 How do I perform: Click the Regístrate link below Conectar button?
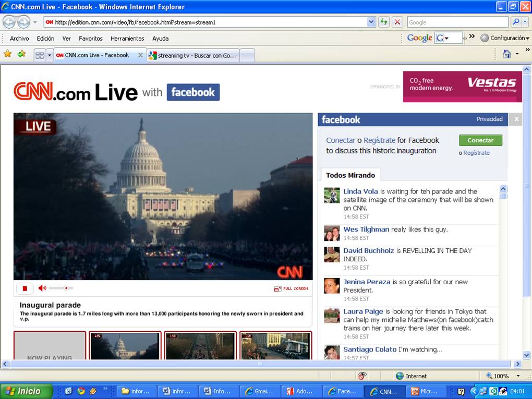tap(476, 153)
